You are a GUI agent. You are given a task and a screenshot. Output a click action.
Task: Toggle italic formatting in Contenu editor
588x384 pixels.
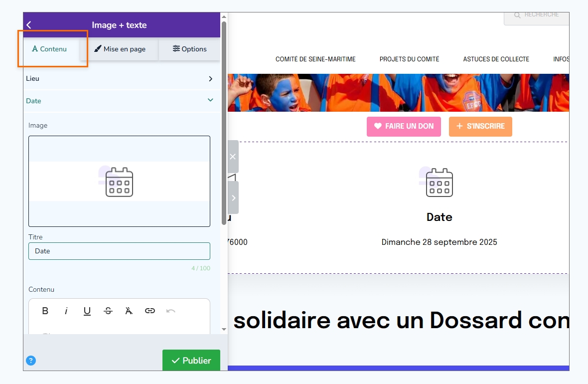(66, 311)
